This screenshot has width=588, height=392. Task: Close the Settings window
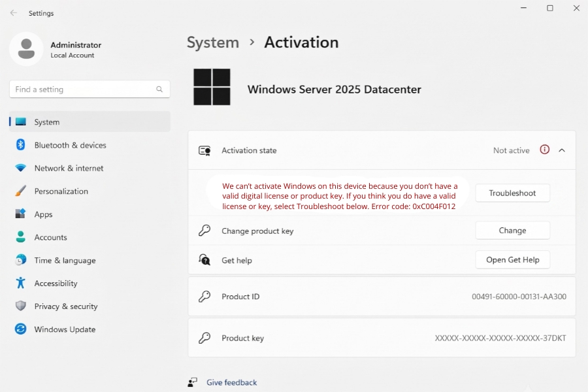(x=576, y=8)
